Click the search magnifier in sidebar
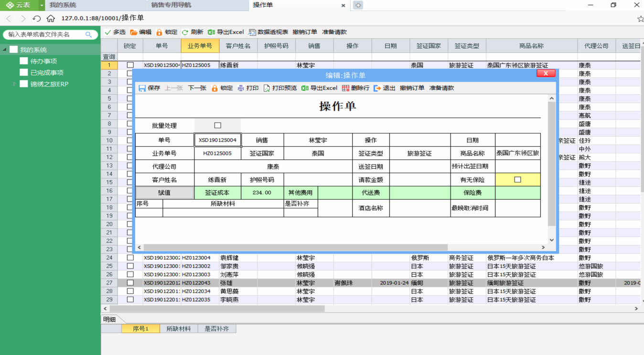This screenshot has height=355, width=644. (88, 34)
